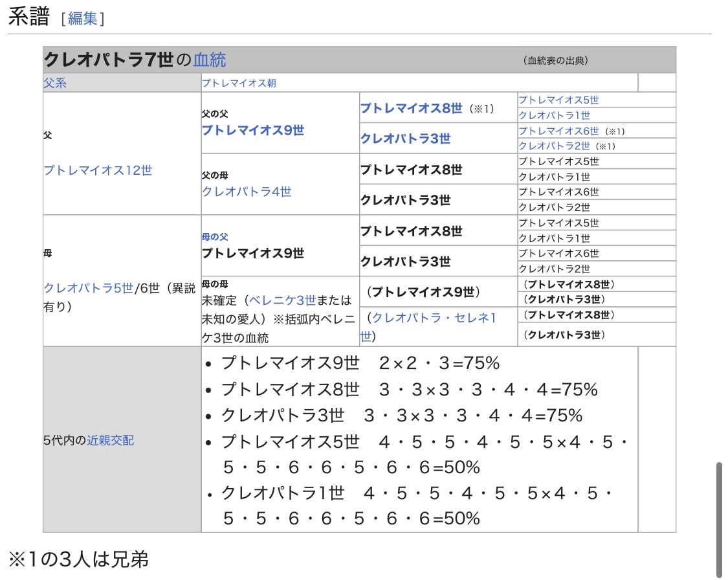Click the blue プトレマイオス6世 link marked ※1
Screen dimensions: 728x580
[558, 131]
